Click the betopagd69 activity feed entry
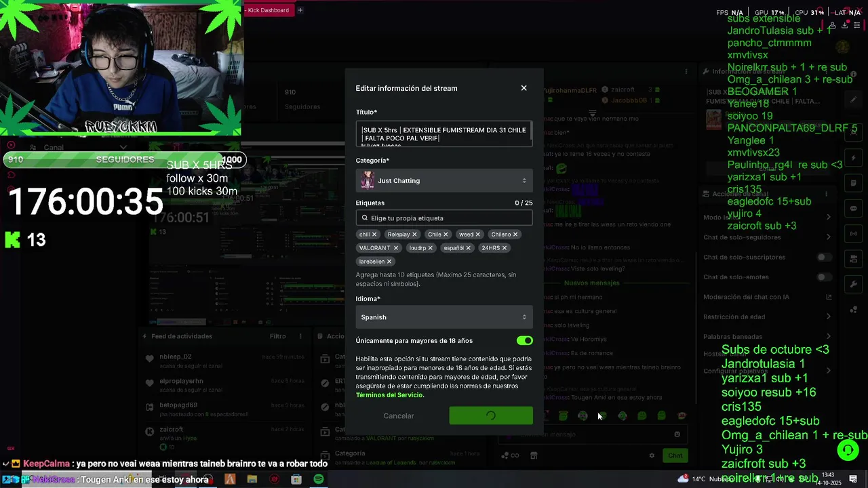 pos(224,409)
